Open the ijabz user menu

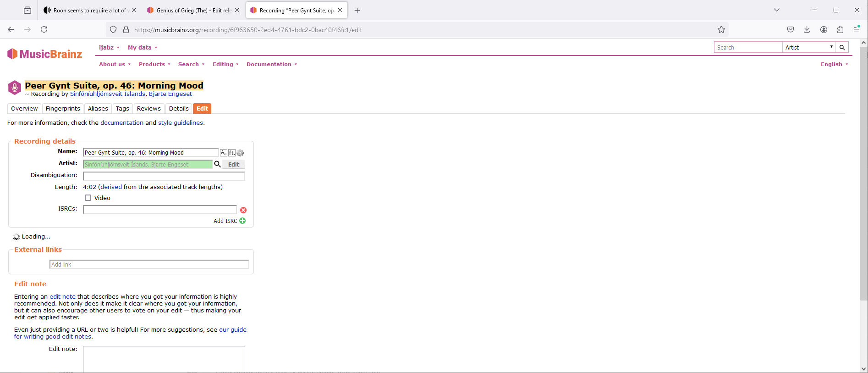(109, 47)
